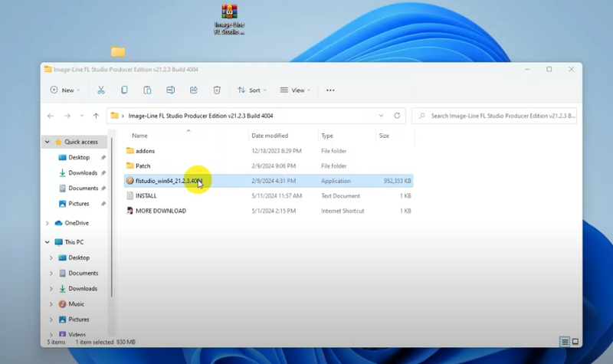
Task: Click the Paste clipboard icon
Action: (x=147, y=90)
